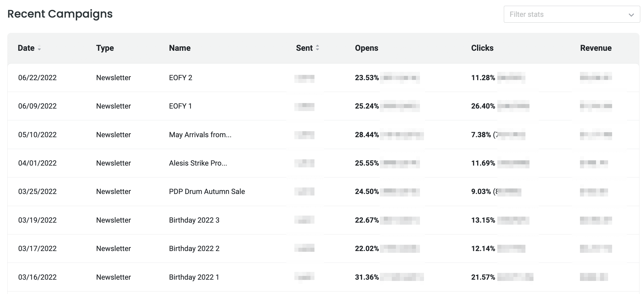Click the Date column sort arrow icon
The image size is (644, 294).
[x=39, y=48]
